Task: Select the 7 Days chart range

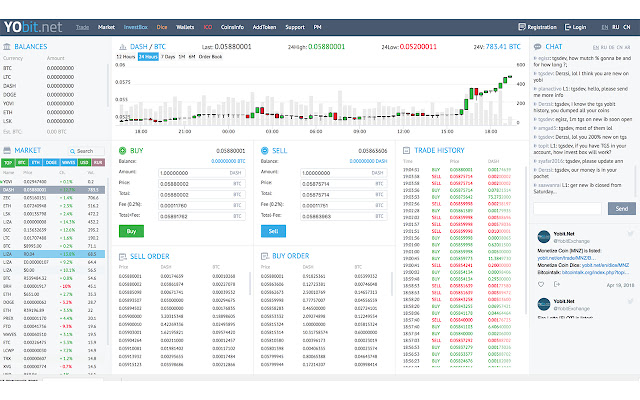Action: pos(168,57)
